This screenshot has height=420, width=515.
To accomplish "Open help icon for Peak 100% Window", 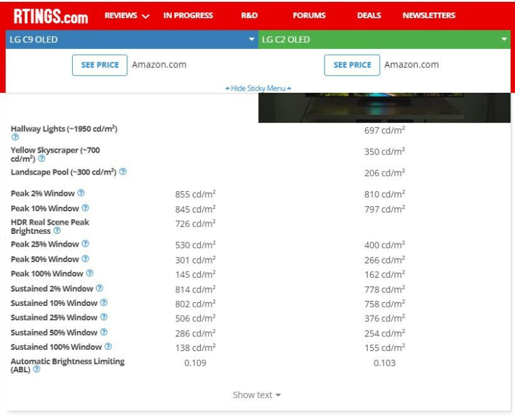I will [x=89, y=273].
